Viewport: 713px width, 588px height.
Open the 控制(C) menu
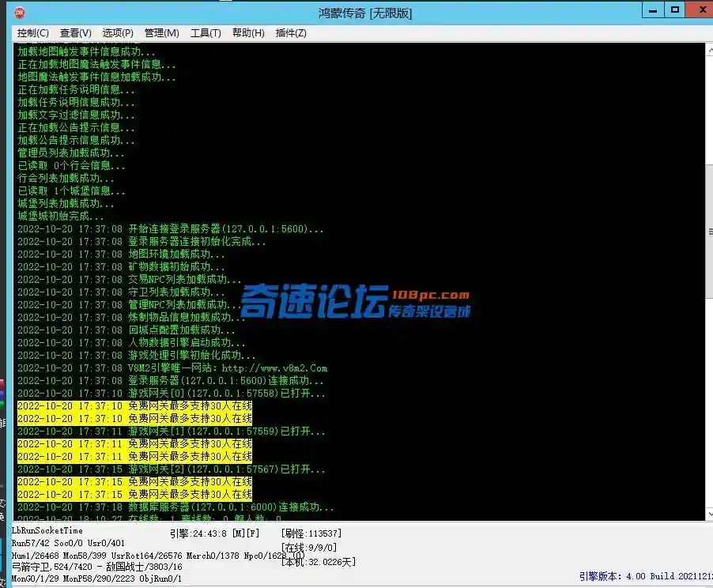(x=32, y=33)
